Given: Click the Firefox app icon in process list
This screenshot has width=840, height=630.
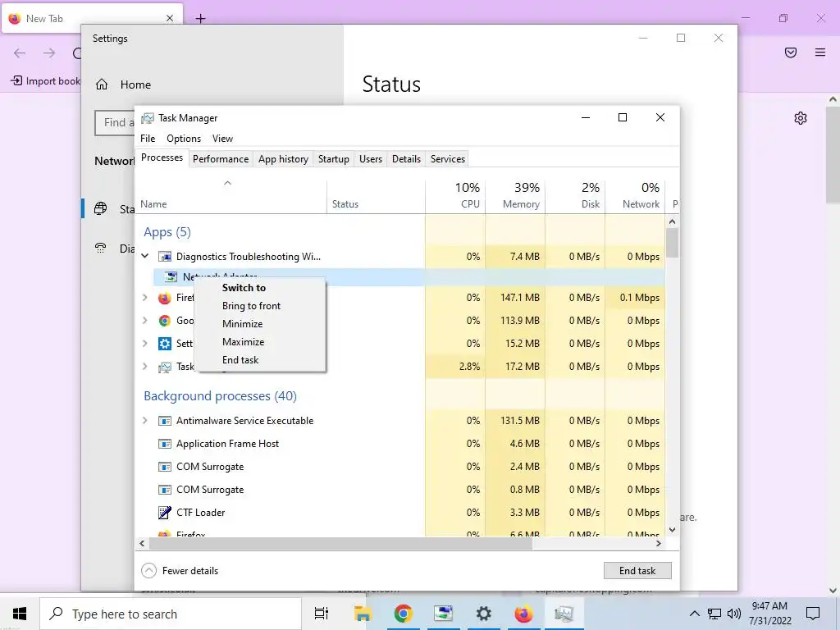Looking at the screenshot, I should (165, 298).
